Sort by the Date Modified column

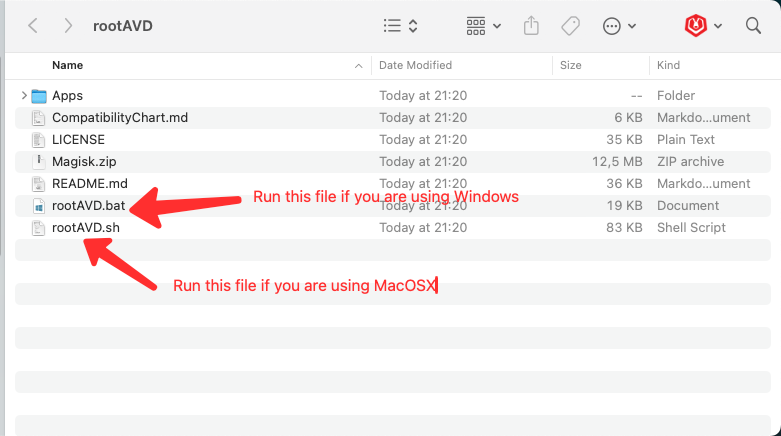tap(415, 65)
